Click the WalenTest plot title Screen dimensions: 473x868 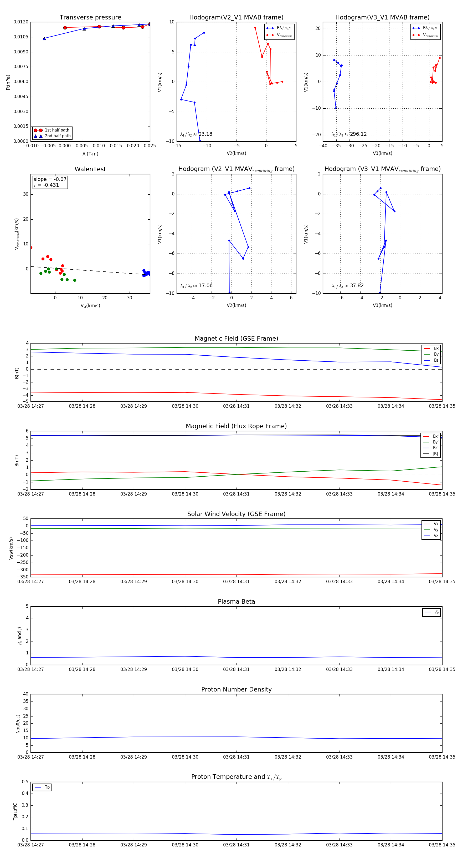click(x=90, y=169)
